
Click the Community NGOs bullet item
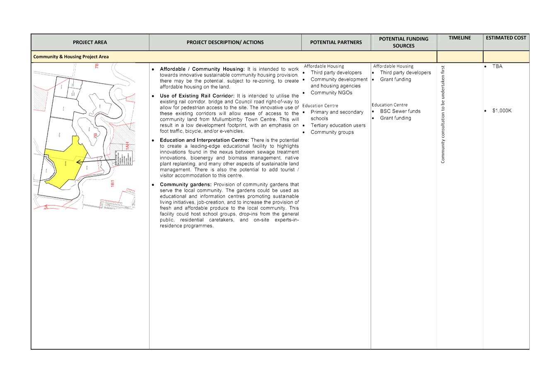tap(331, 93)
